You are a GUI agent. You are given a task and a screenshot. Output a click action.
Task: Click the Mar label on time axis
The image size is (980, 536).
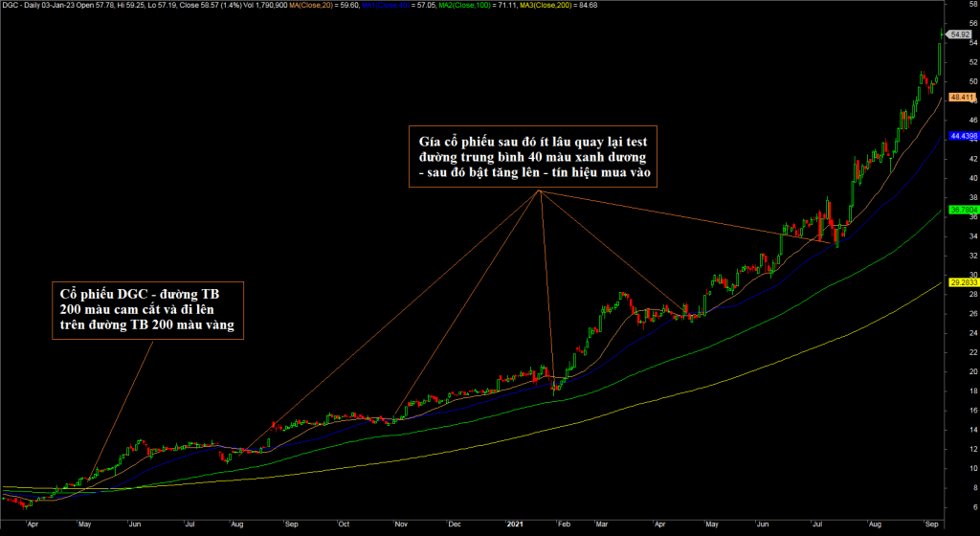point(603,525)
